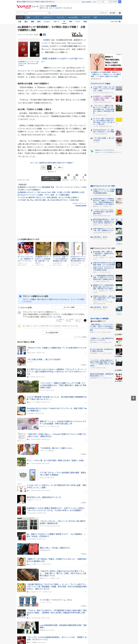Select the エキスパート navigation tab
Screen dimensions: 138x644
48,17
